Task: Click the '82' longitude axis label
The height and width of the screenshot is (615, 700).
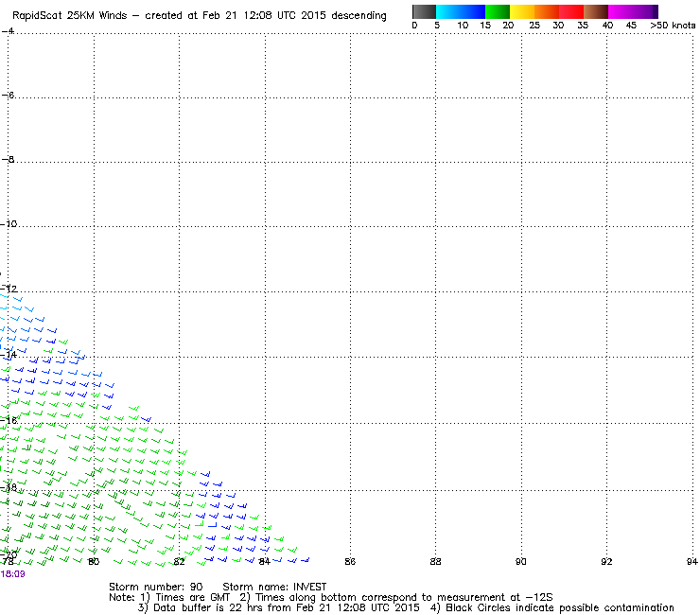Action: pos(179,561)
